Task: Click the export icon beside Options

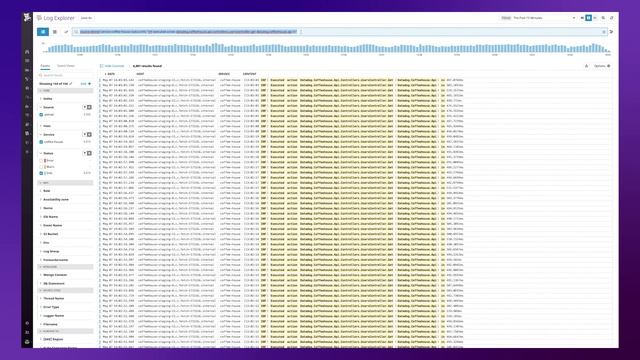Action: (587, 66)
